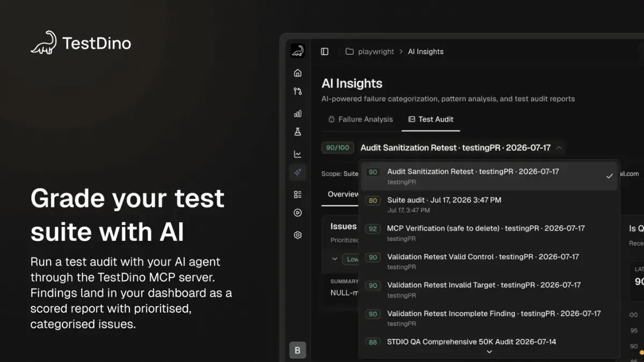The width and height of the screenshot is (644, 362).
Task: Expand the Low priority issue chevron
Action: click(335, 259)
